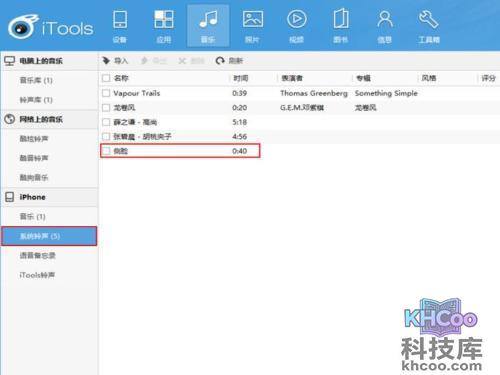Click the iTools logo
500x375 pixels.
coord(51,27)
